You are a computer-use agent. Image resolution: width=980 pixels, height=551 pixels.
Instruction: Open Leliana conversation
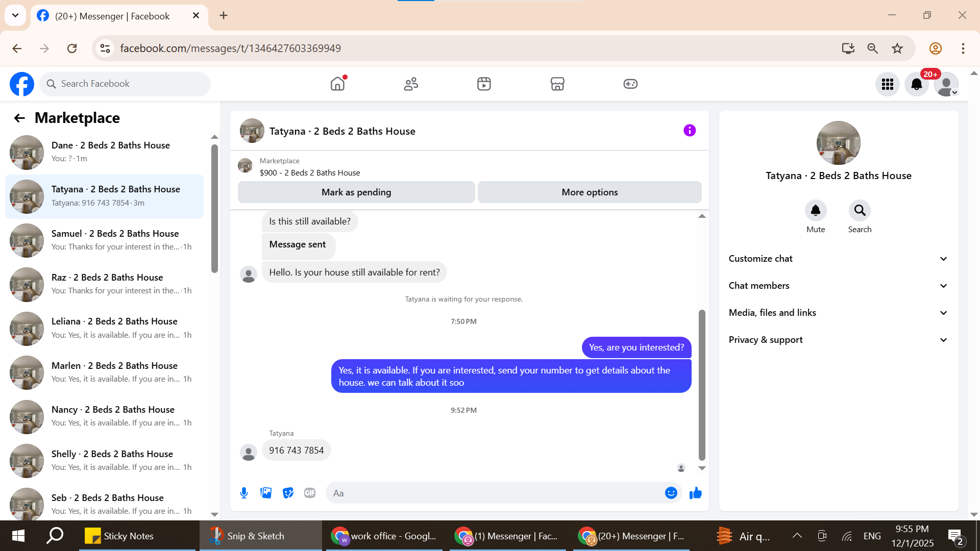[104, 328]
